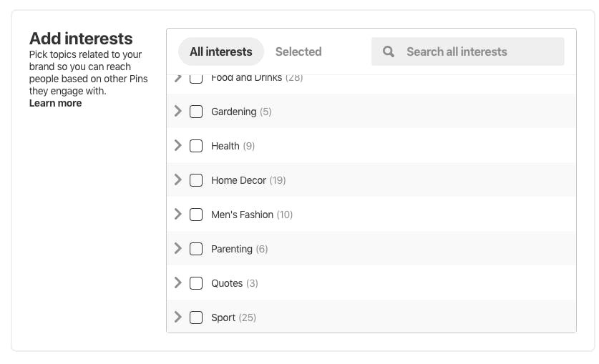Tick the Men's Fashion checkbox
The height and width of the screenshot is (364, 599).
196,215
